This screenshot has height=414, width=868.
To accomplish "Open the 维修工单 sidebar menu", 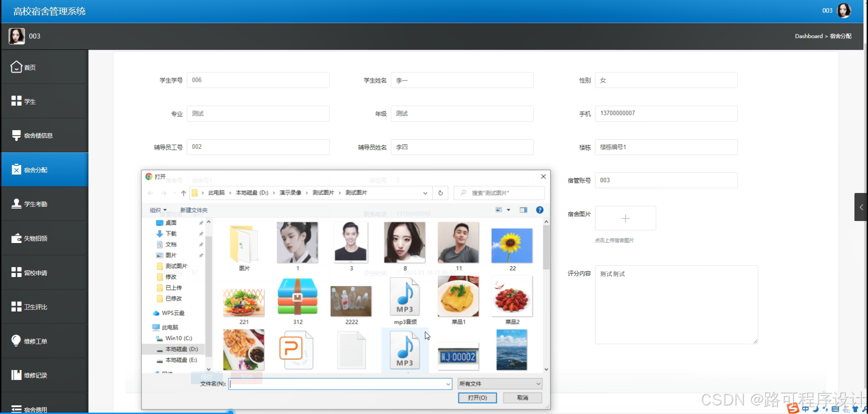I will pos(45,341).
